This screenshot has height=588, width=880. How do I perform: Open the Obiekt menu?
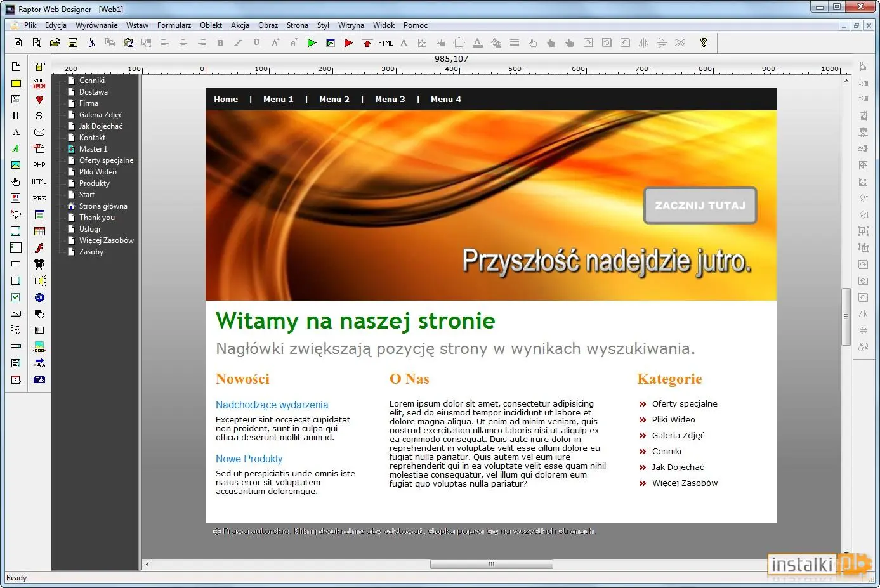pyautogui.click(x=211, y=25)
